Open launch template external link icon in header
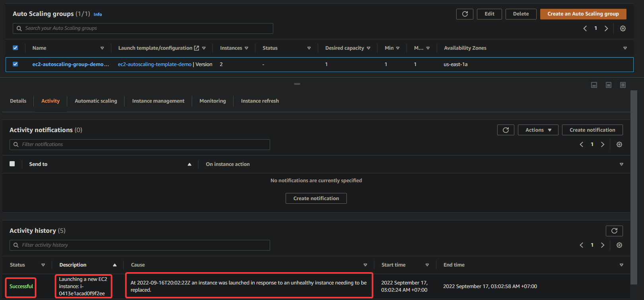644x300 pixels. pos(197,48)
